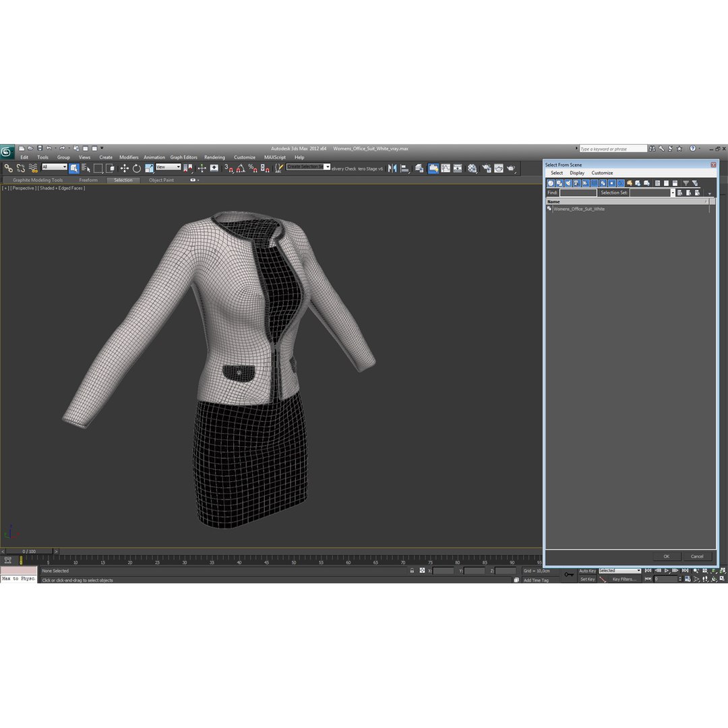Viewport: 728px width, 728px height.
Task: Click the Select and Manipulate icon
Action: point(202,168)
